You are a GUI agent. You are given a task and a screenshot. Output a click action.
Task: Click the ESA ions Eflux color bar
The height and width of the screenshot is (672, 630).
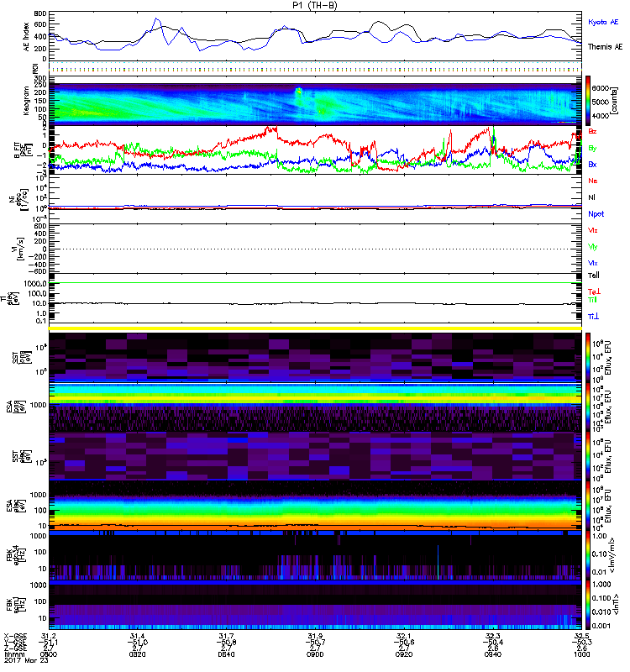tap(588, 407)
